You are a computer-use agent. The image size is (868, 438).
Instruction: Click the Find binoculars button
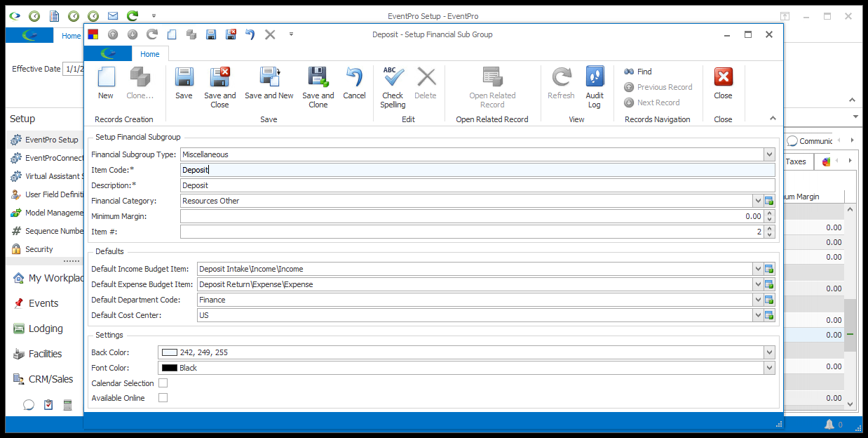[638, 72]
